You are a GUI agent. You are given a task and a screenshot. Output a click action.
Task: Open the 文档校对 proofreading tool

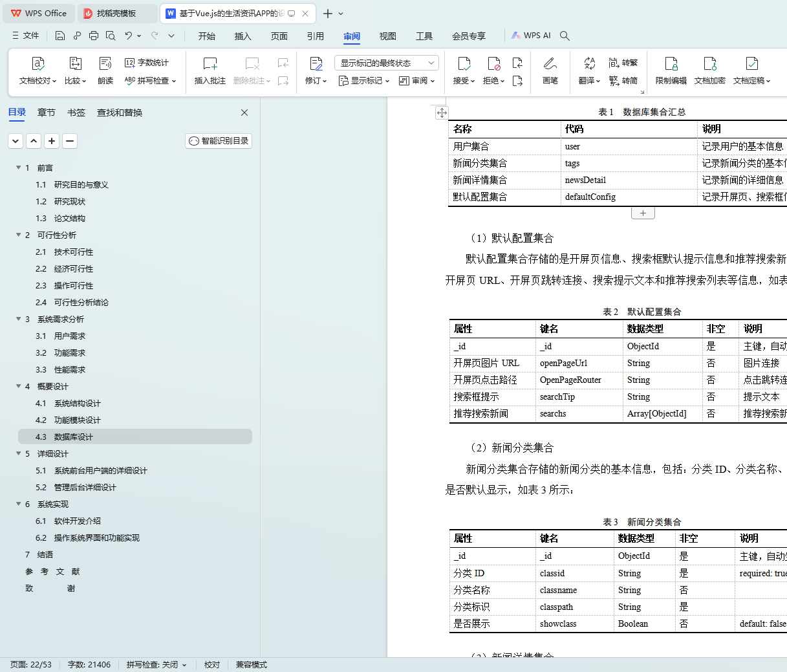coord(38,70)
